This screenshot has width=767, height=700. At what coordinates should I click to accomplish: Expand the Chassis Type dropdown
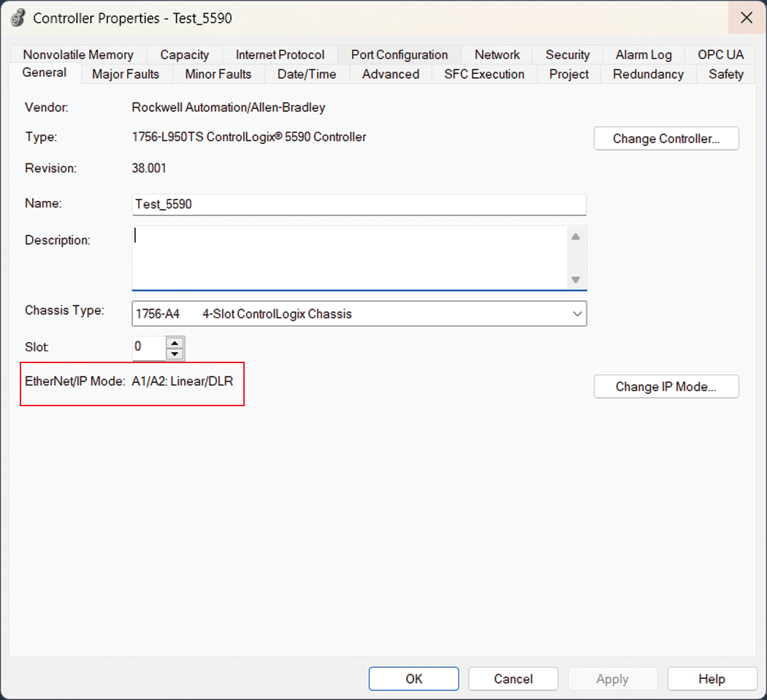pos(577,314)
